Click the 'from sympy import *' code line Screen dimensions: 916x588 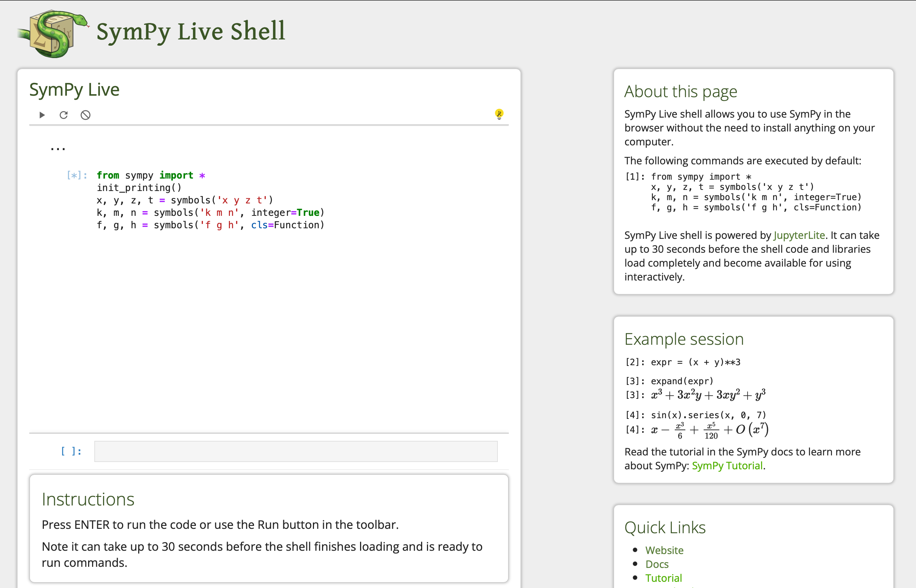click(x=151, y=175)
